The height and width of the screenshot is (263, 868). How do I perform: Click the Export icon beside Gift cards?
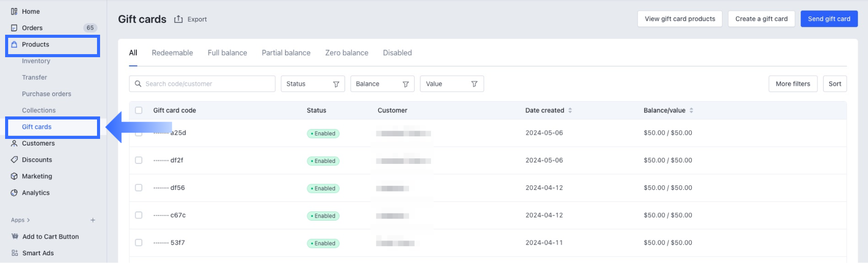point(178,19)
